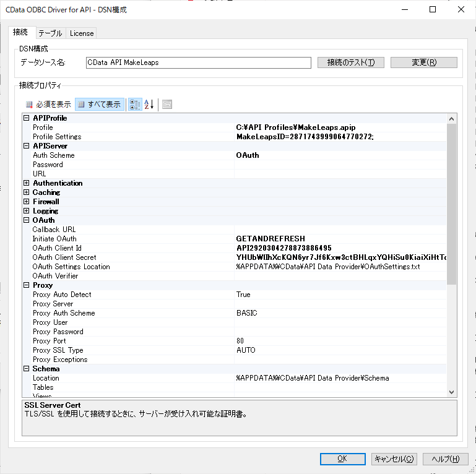The height and width of the screenshot is (474, 476).
Task: Collapse the Schema category
Action: tap(27, 369)
